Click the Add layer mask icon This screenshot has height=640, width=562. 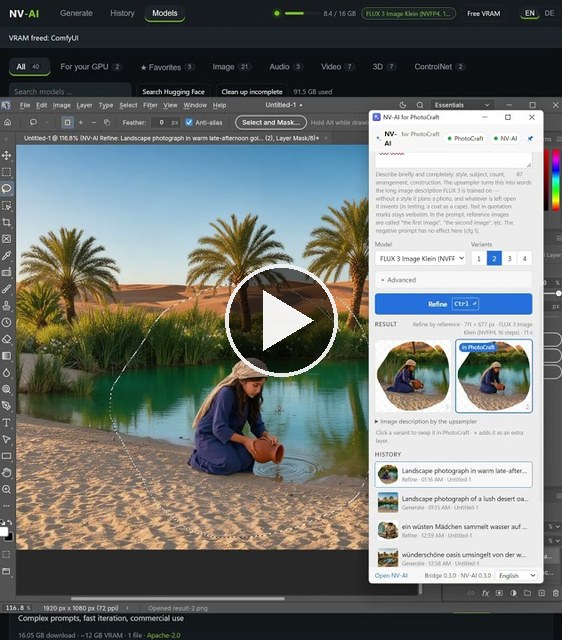(499, 593)
